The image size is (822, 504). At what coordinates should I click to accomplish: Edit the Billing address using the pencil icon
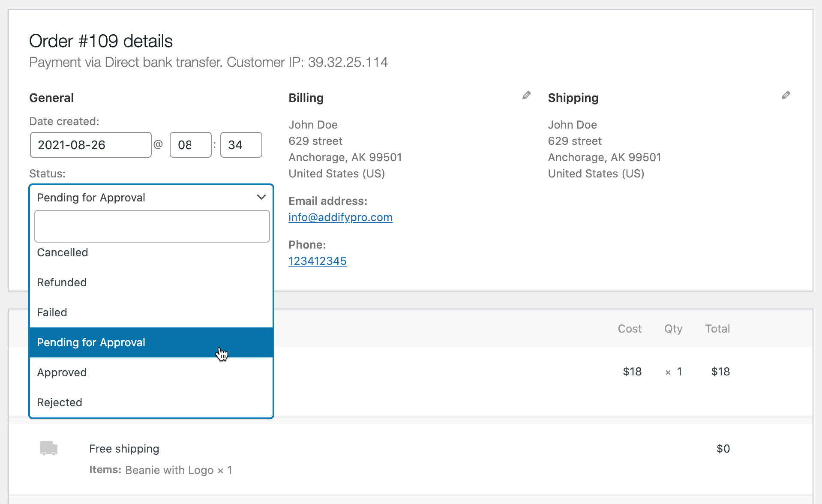526,95
